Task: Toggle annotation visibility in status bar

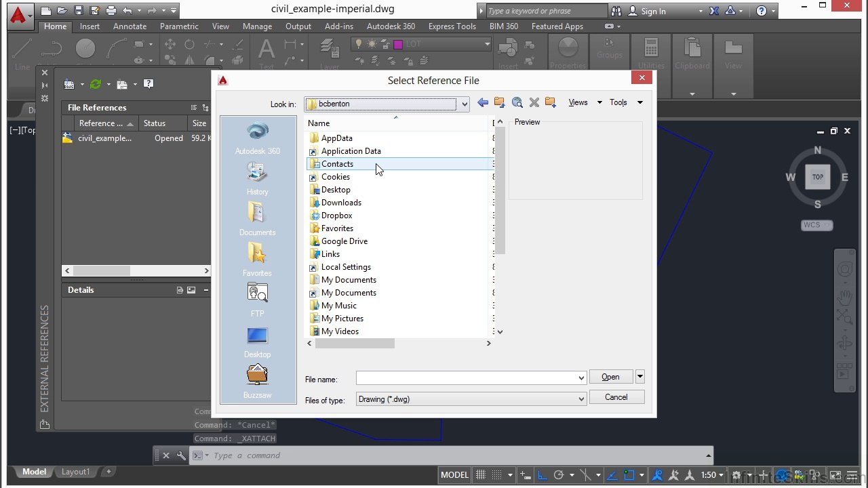Action: pyautogui.click(x=656, y=475)
